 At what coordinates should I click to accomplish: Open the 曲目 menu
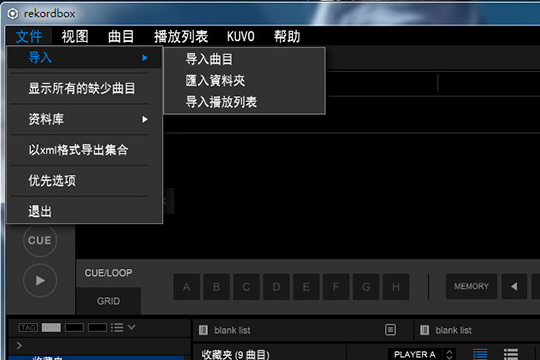[x=121, y=36]
